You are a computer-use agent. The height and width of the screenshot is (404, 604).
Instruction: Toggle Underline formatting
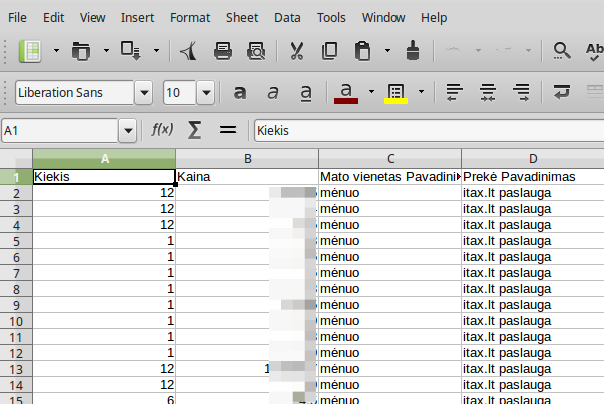pyautogui.click(x=306, y=93)
